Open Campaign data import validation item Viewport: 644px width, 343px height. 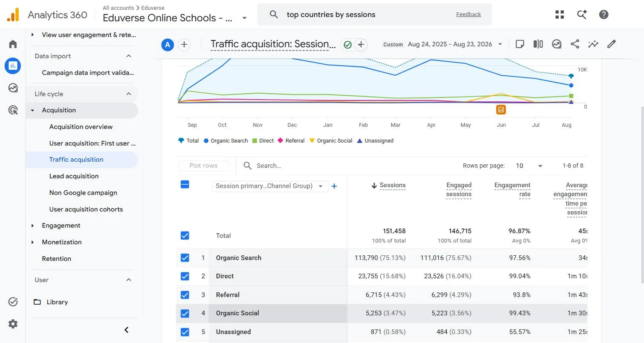[88, 73]
